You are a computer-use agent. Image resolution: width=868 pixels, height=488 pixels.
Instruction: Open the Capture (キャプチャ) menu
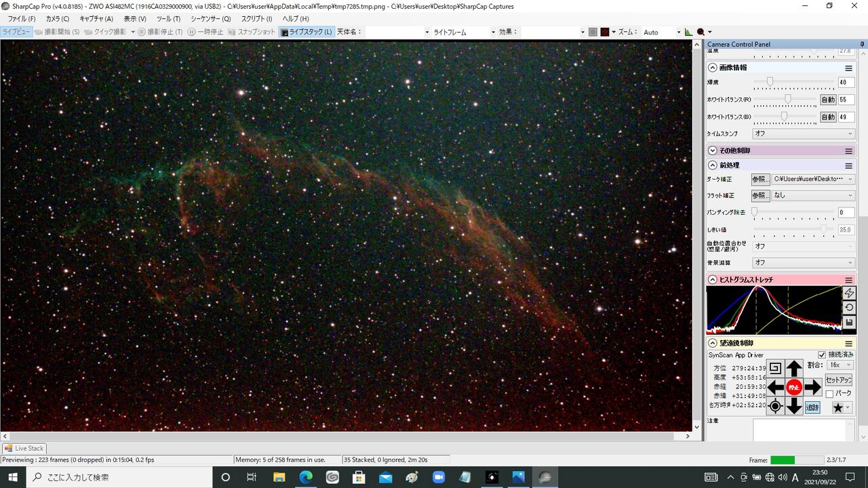tap(96, 19)
